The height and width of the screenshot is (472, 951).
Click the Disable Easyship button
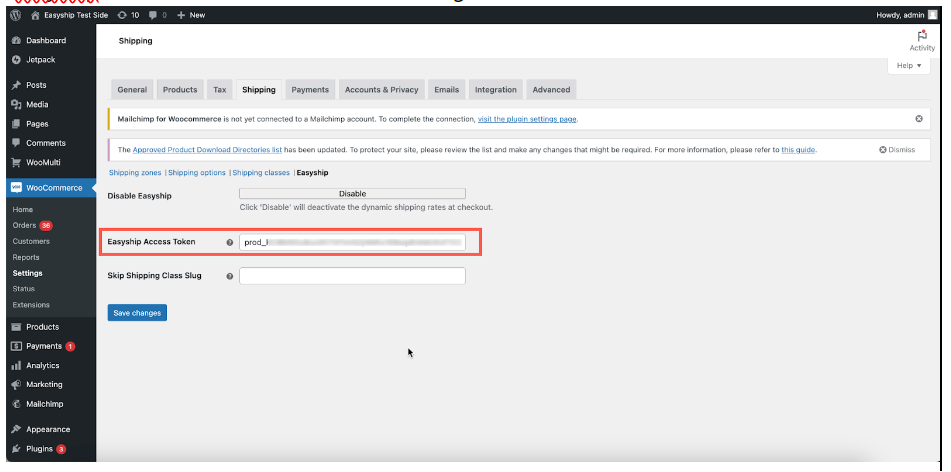[x=352, y=194]
